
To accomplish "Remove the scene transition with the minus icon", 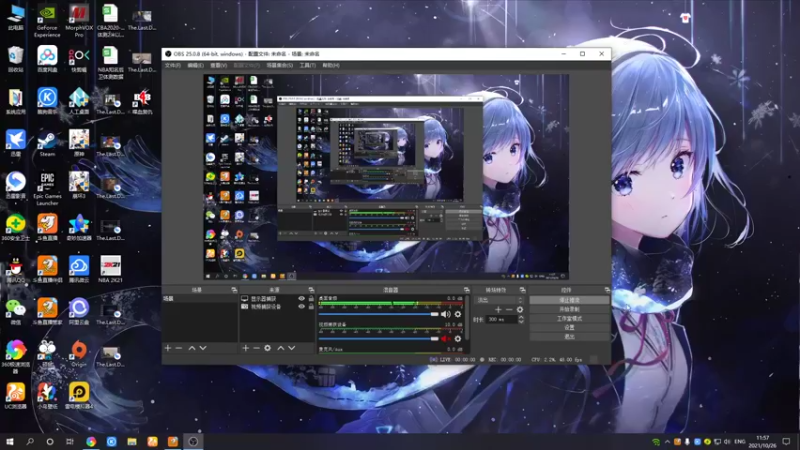I will pos(509,310).
